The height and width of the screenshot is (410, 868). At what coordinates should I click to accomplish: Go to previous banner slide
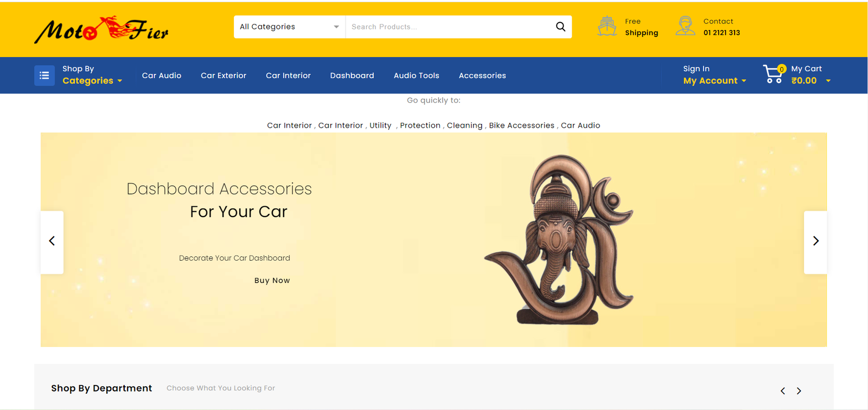[x=52, y=241]
